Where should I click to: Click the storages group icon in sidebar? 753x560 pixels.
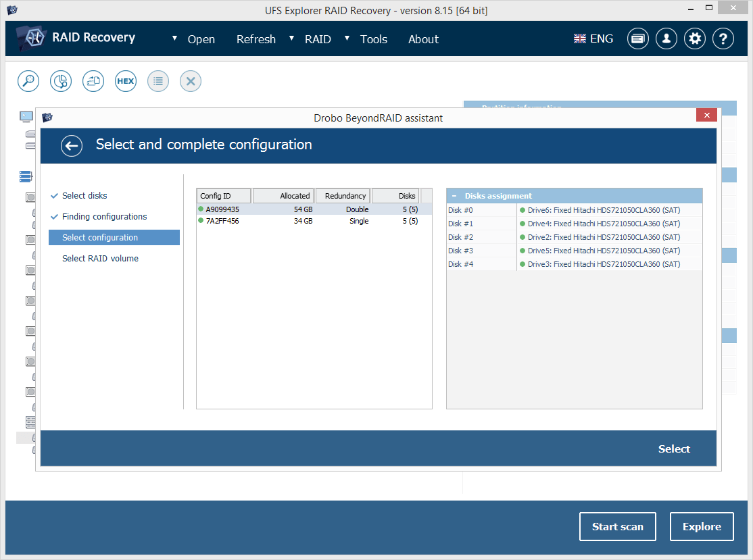[x=26, y=176]
